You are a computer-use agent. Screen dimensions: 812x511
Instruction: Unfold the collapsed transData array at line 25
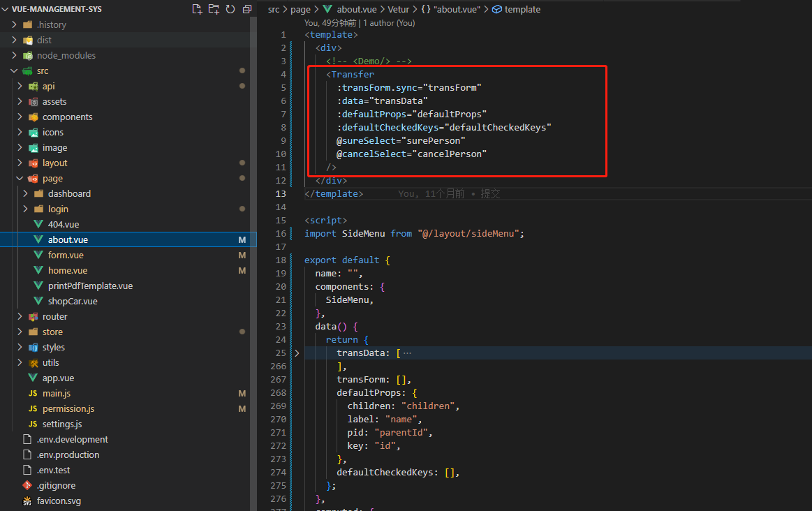(x=297, y=353)
